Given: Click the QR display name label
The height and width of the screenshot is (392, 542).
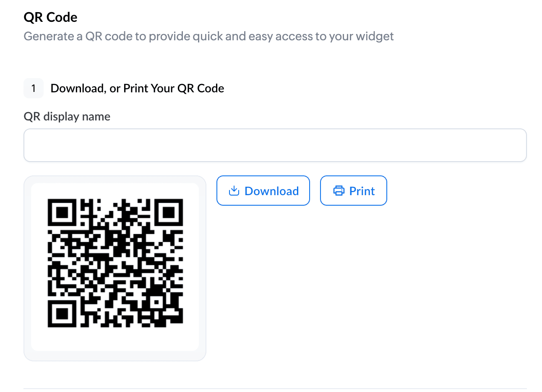Looking at the screenshot, I should point(67,116).
